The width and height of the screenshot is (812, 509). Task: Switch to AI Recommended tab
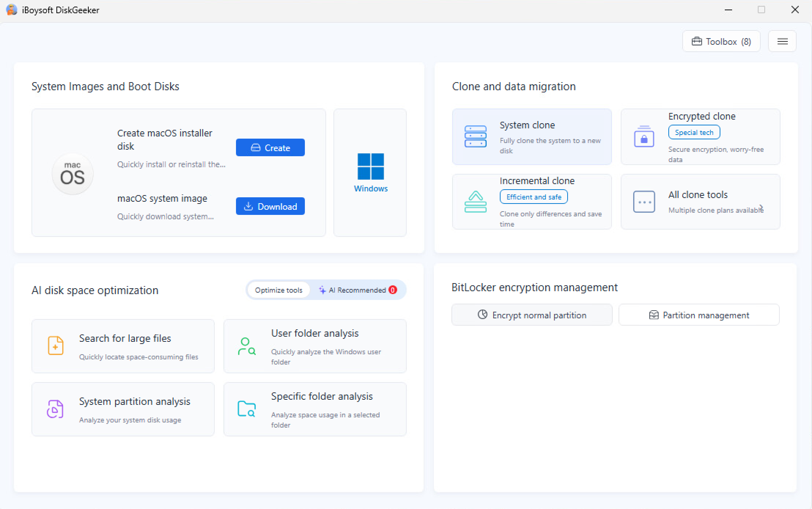pyautogui.click(x=358, y=290)
